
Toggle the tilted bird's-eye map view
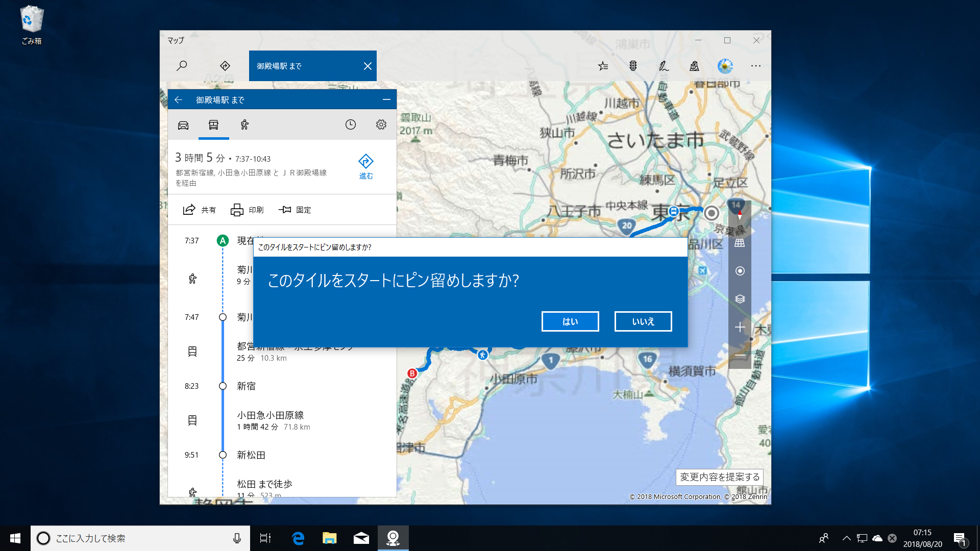tap(740, 243)
